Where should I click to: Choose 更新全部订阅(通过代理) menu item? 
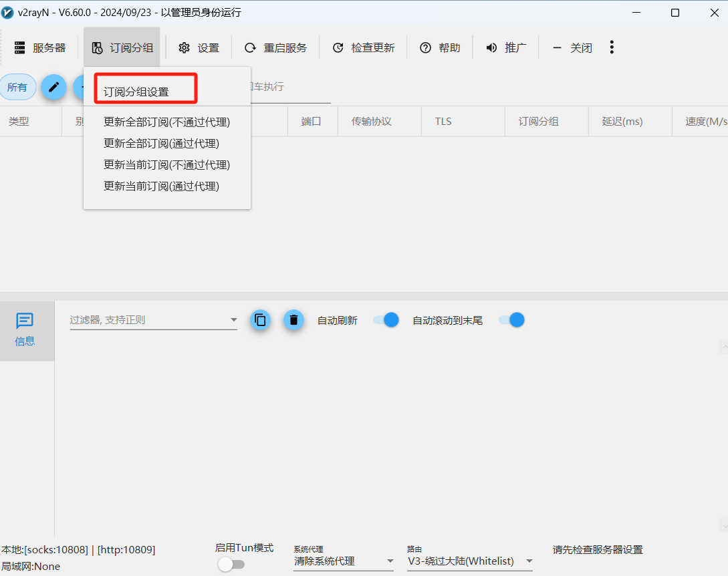pyautogui.click(x=161, y=143)
